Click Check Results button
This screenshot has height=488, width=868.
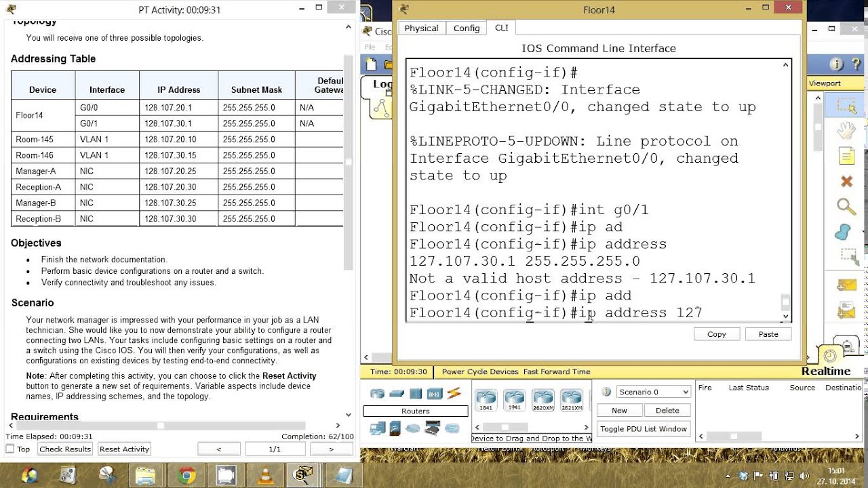pos(65,449)
